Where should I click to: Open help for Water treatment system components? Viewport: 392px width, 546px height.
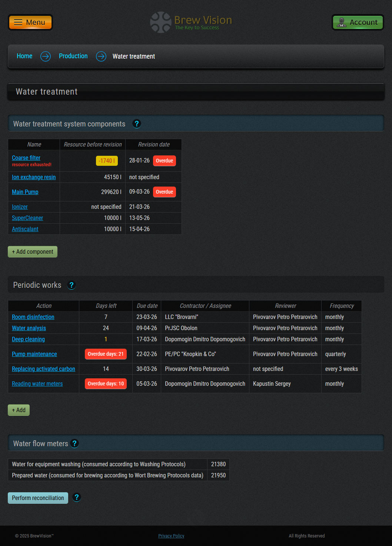(x=136, y=124)
